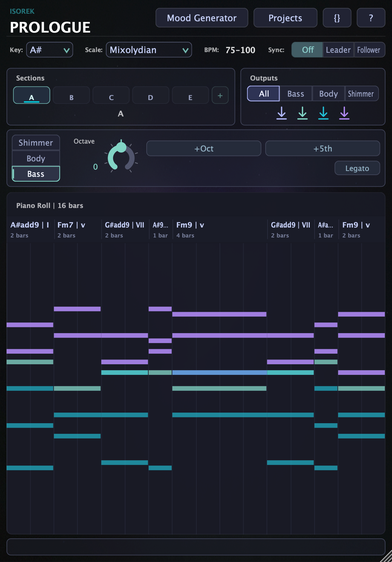Image resolution: width=392 pixels, height=562 pixels.
Task: Select the Bass layer tab
Action: (36, 174)
